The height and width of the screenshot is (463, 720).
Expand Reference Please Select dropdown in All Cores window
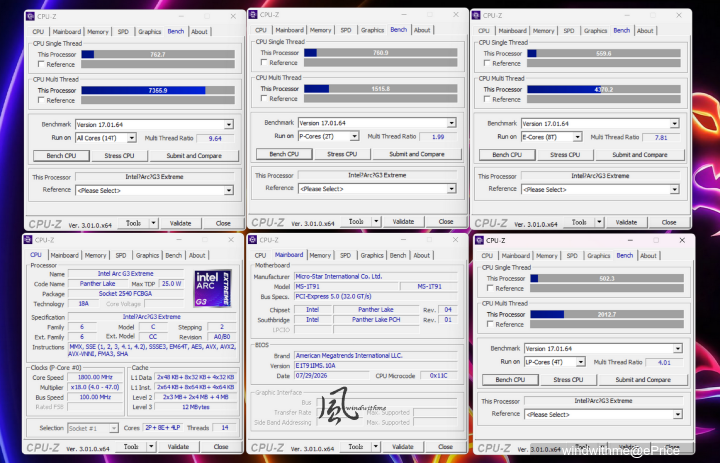point(229,190)
